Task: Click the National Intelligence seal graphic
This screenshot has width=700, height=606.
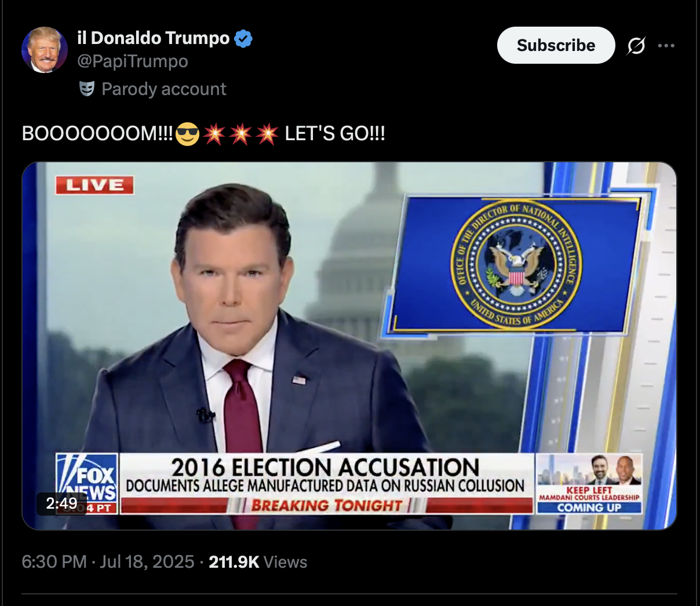Action: coord(516,266)
